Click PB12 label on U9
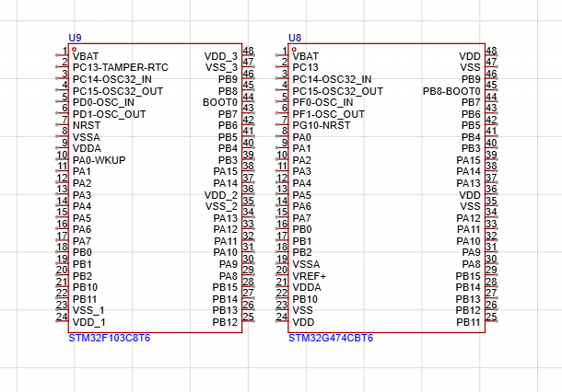 tap(225, 322)
